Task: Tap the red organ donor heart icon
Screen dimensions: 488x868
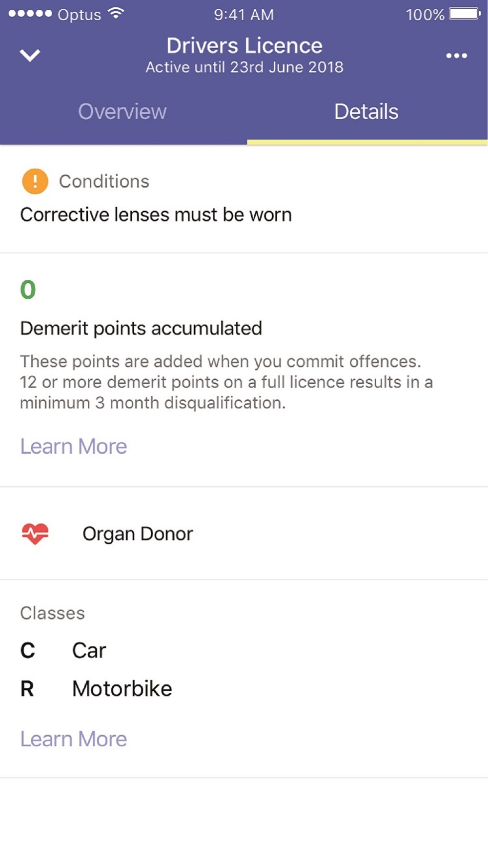Action: pos(35,534)
